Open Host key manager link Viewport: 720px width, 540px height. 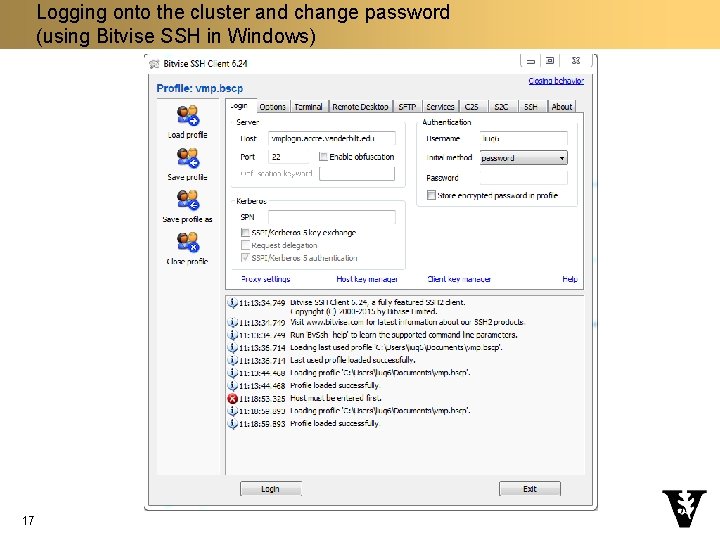[x=367, y=279]
